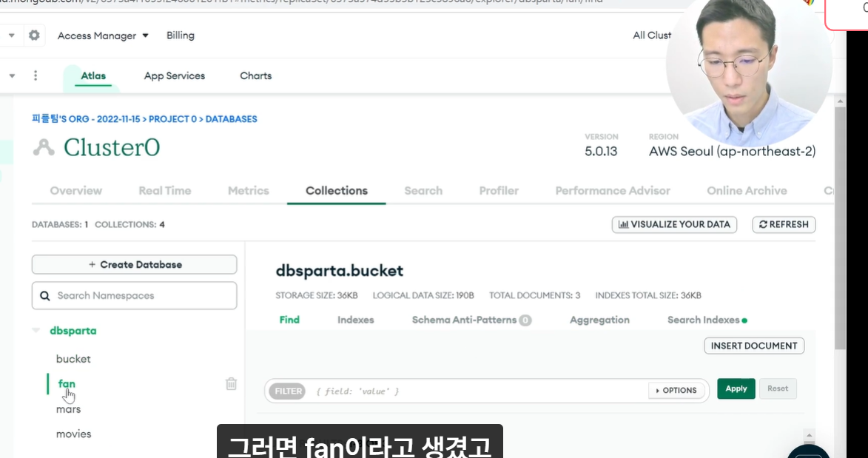Click the page vertical scrollbar

pyautogui.click(x=841, y=227)
